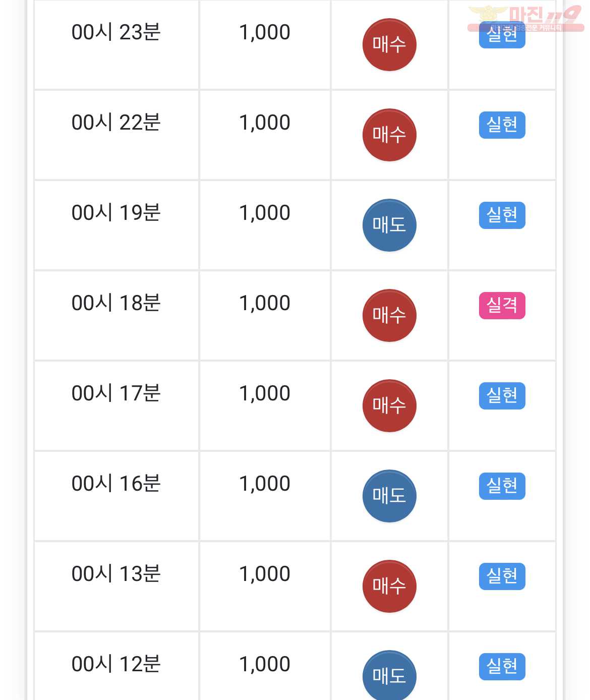Select the 00시 16분 time cell
Viewport: 590px width, 700px height.
click(x=116, y=496)
